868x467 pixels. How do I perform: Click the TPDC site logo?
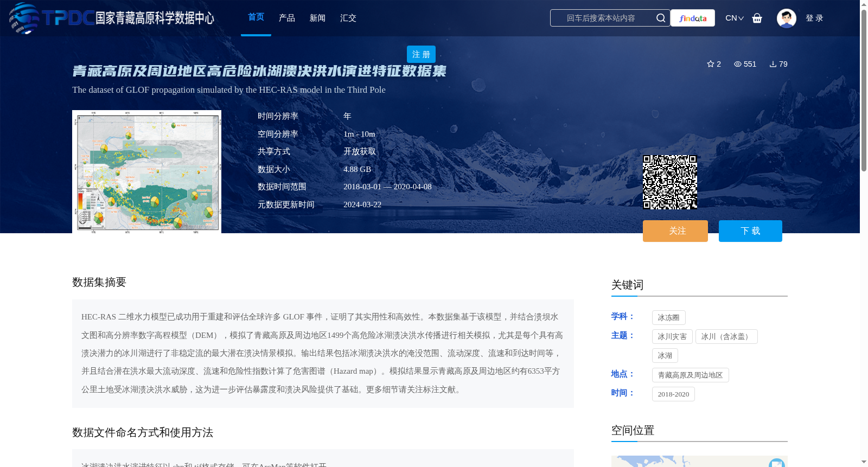[112, 18]
